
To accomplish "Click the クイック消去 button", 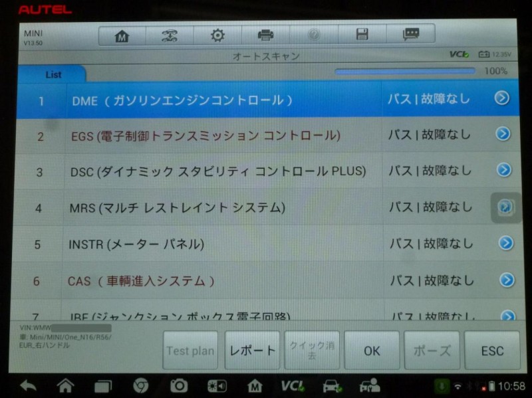I will tap(312, 350).
